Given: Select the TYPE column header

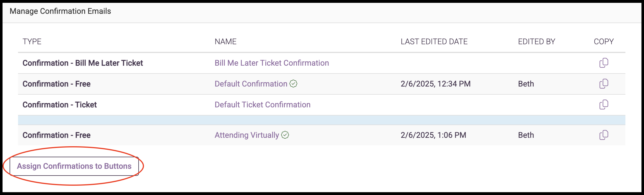Looking at the screenshot, I should point(32,41).
